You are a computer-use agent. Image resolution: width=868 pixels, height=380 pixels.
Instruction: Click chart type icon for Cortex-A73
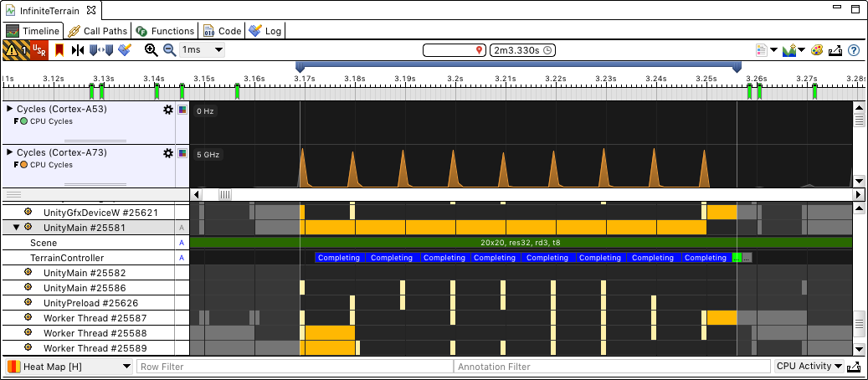(x=182, y=153)
